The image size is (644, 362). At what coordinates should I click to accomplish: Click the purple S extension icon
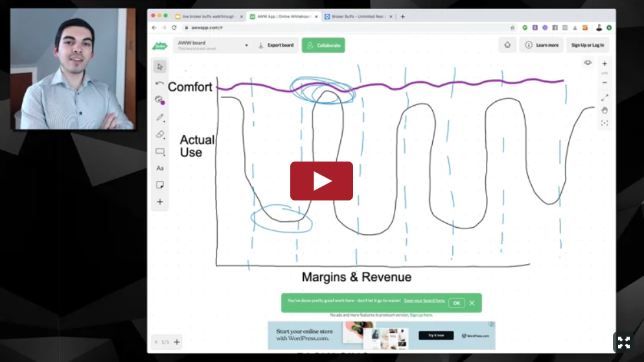click(x=535, y=27)
